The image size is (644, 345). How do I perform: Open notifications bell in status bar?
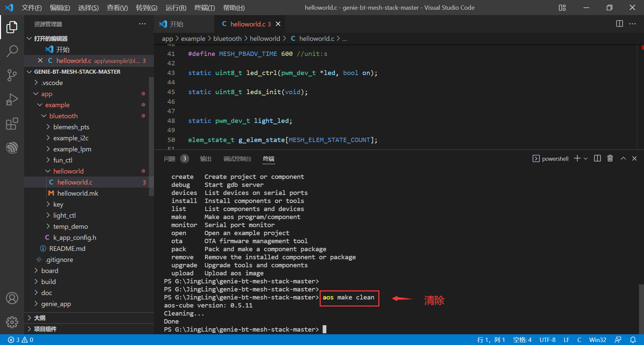click(633, 340)
